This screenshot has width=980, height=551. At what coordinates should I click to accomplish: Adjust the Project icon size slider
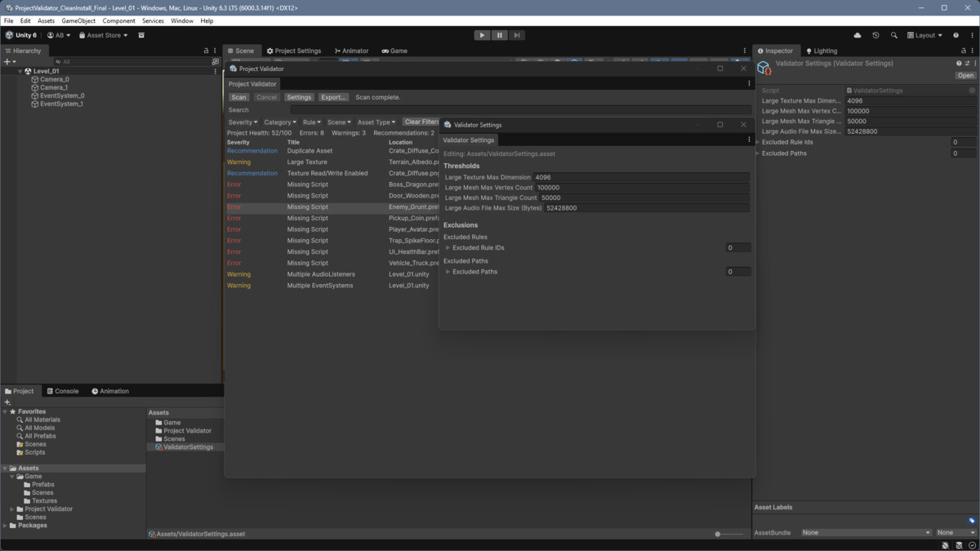[728, 534]
